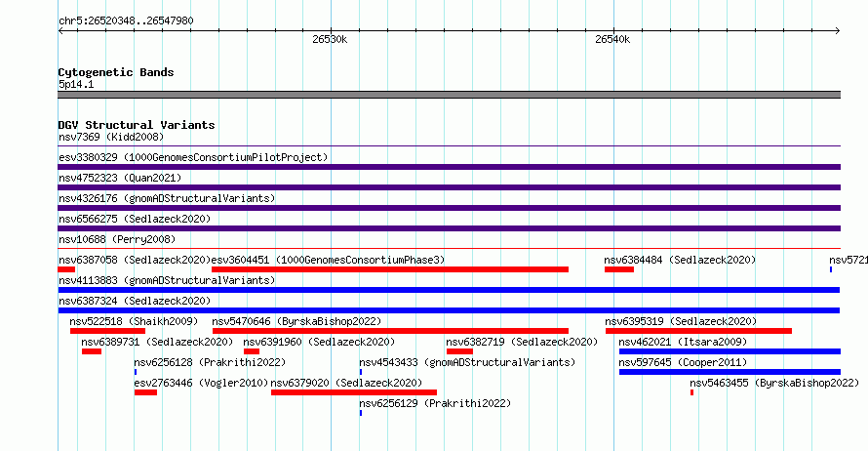
Task: Open nsv6387324 (Sedlazeck2020) variant label
Action: [135, 301]
